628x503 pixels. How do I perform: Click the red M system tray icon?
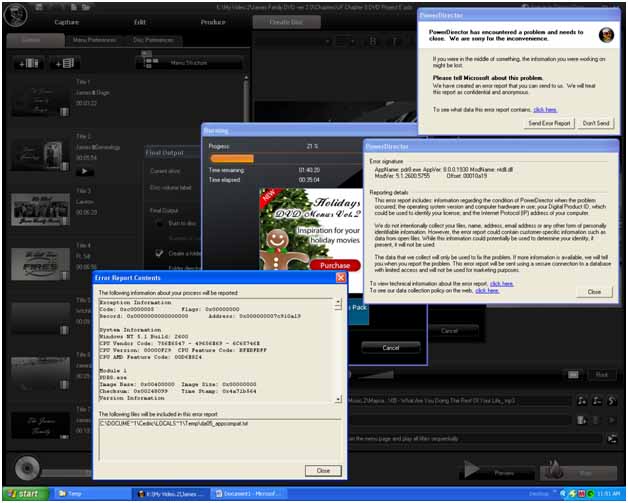tap(582, 494)
